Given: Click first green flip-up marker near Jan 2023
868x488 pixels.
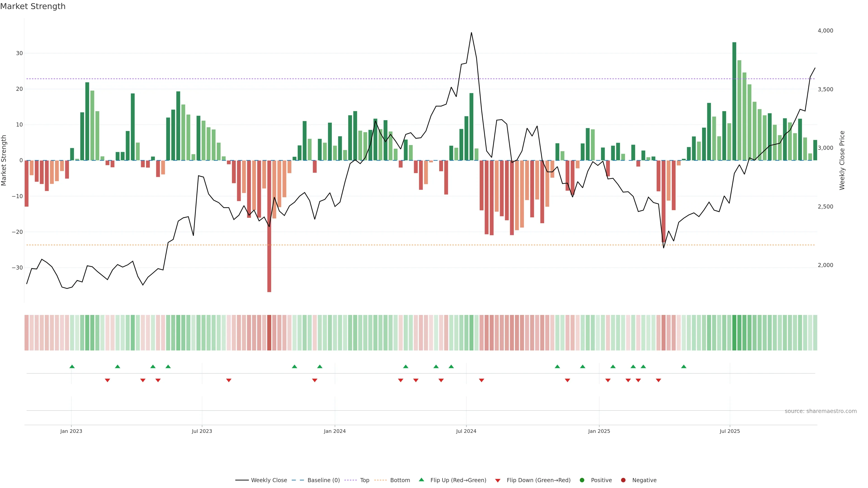Looking at the screenshot, I should tap(72, 366).
